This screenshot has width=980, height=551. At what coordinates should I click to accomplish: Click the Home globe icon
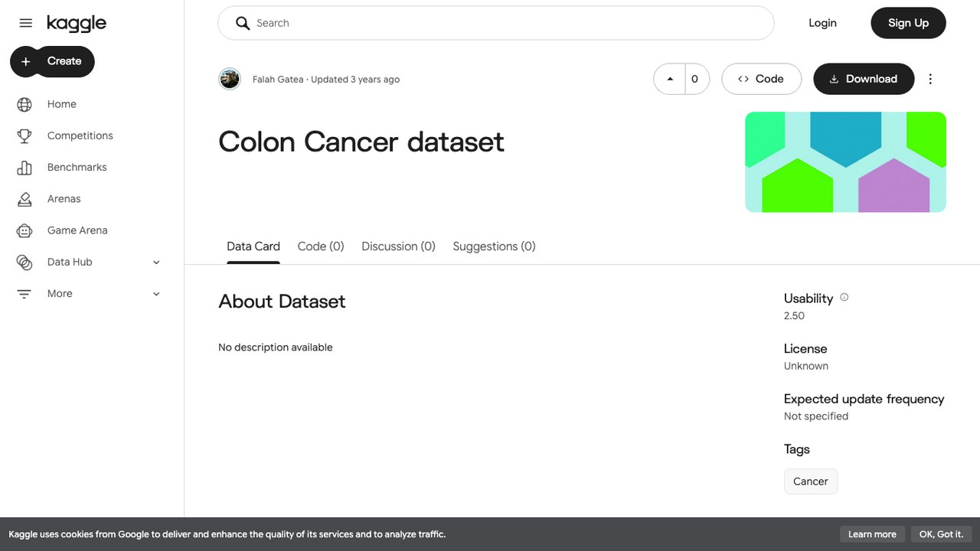(24, 104)
